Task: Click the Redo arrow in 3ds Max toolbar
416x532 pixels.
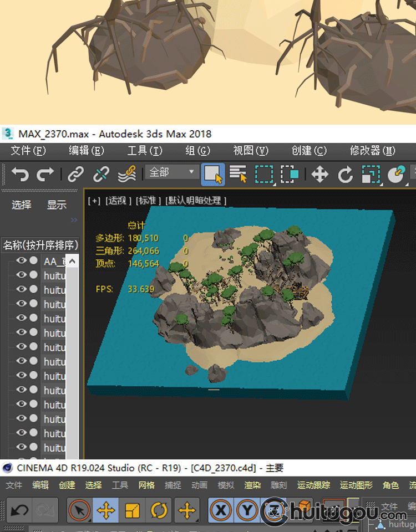Action: [45, 175]
